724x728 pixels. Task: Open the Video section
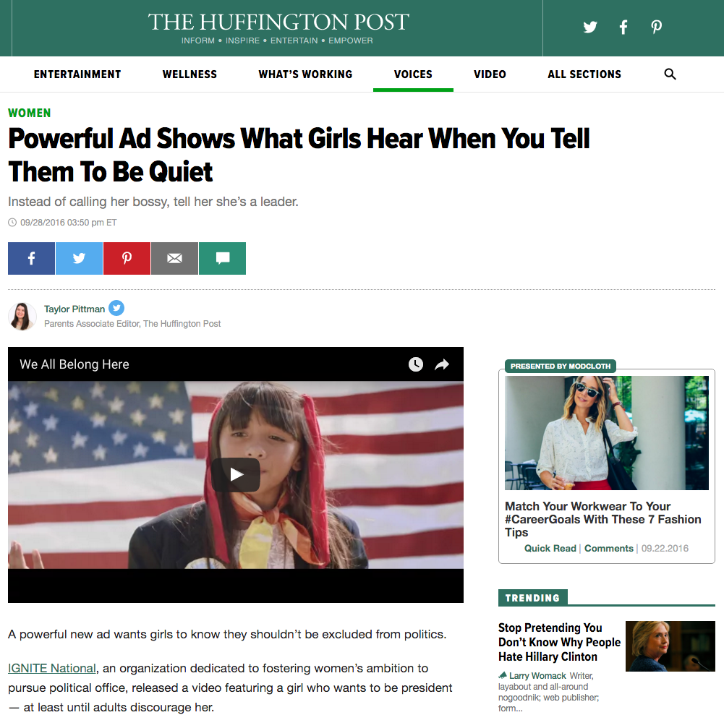pos(490,74)
